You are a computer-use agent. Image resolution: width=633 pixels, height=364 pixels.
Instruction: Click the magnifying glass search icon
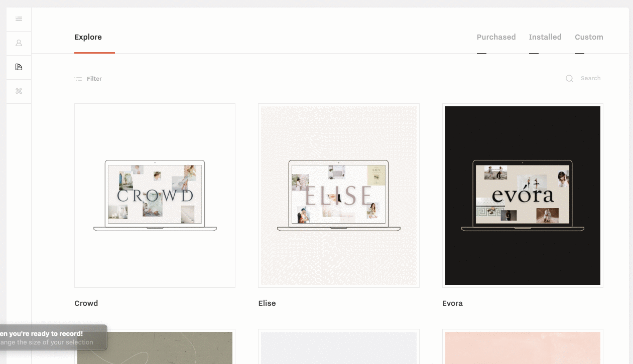pos(569,79)
